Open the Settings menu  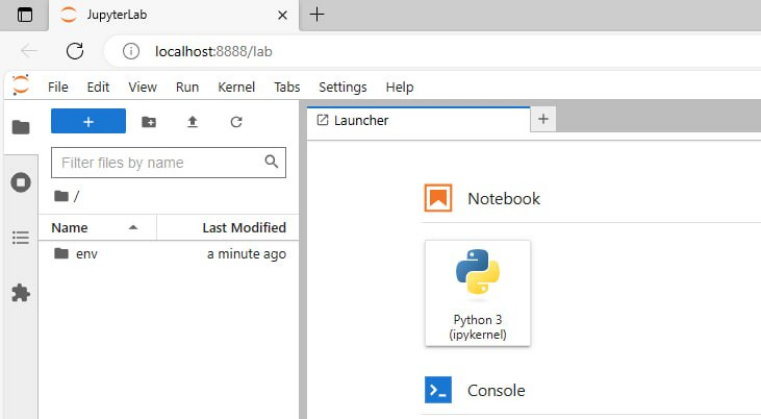pyautogui.click(x=343, y=87)
